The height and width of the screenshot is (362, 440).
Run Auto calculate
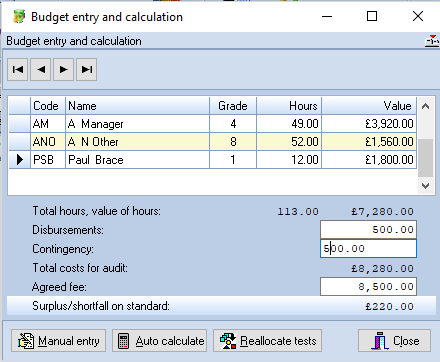(160, 341)
